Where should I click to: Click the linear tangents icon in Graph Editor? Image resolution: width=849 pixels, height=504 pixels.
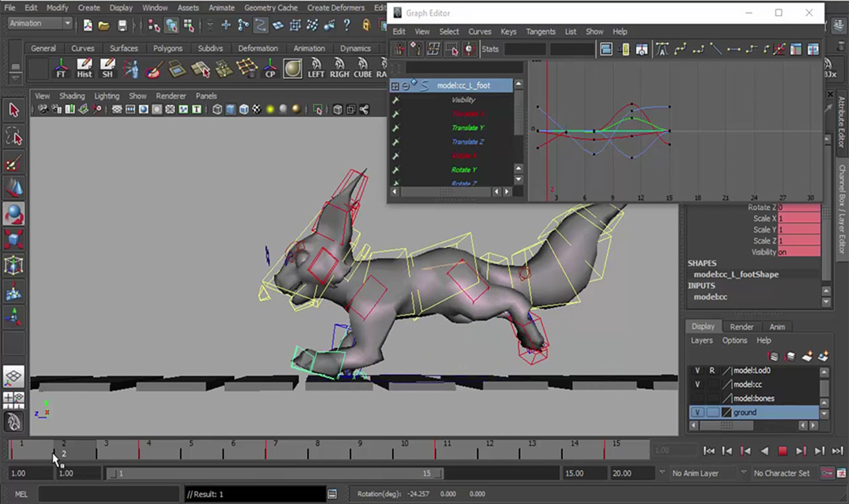pos(716,50)
